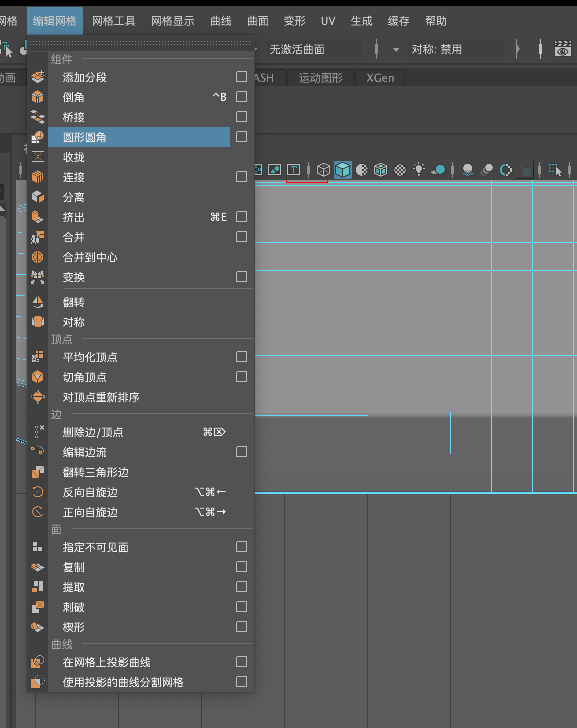Toggle smooth shade all cube icon
577x728 pixels.
click(343, 170)
